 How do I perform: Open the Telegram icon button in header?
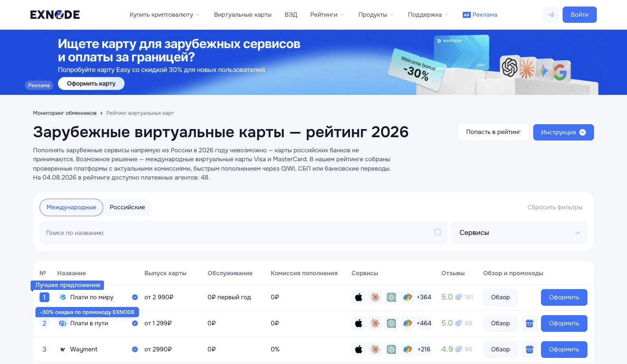[x=551, y=15]
